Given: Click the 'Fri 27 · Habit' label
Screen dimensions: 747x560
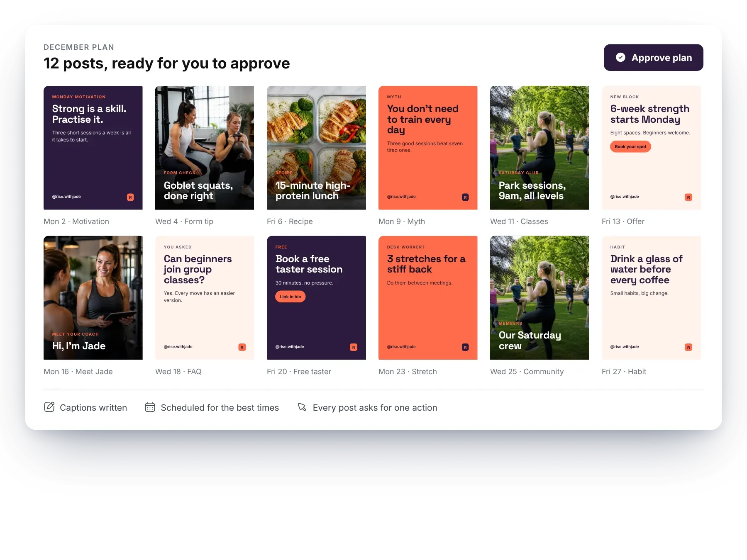Looking at the screenshot, I should point(624,372).
